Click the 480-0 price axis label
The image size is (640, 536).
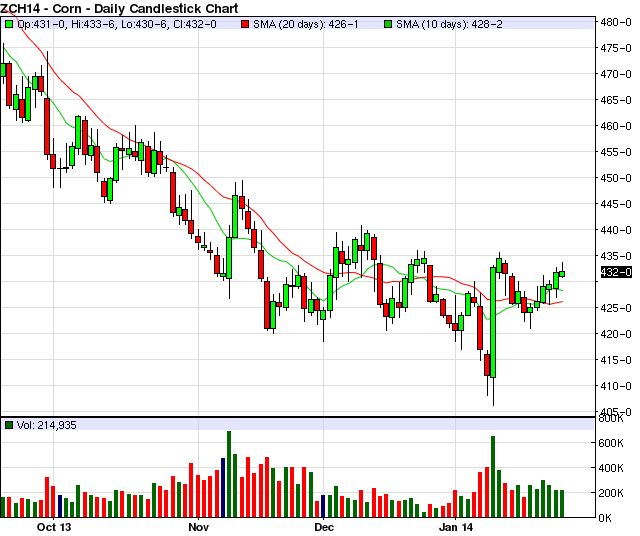point(616,22)
